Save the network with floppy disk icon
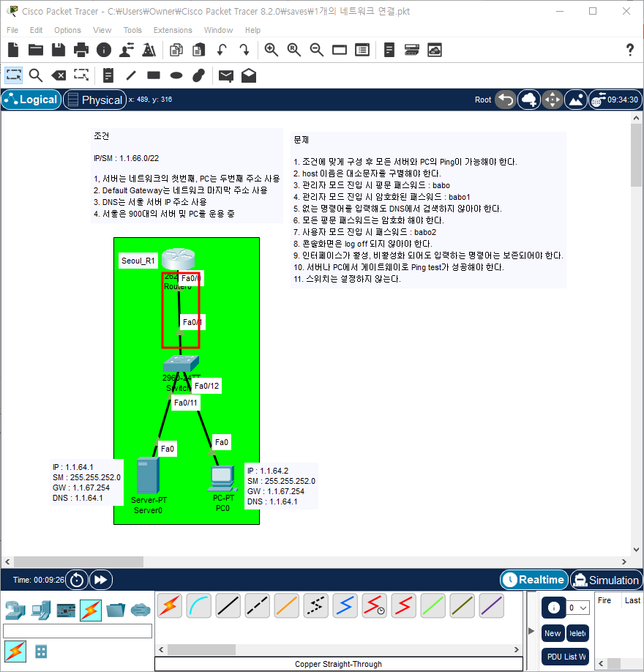Image resolution: width=644 pixels, height=672 pixels. click(59, 50)
